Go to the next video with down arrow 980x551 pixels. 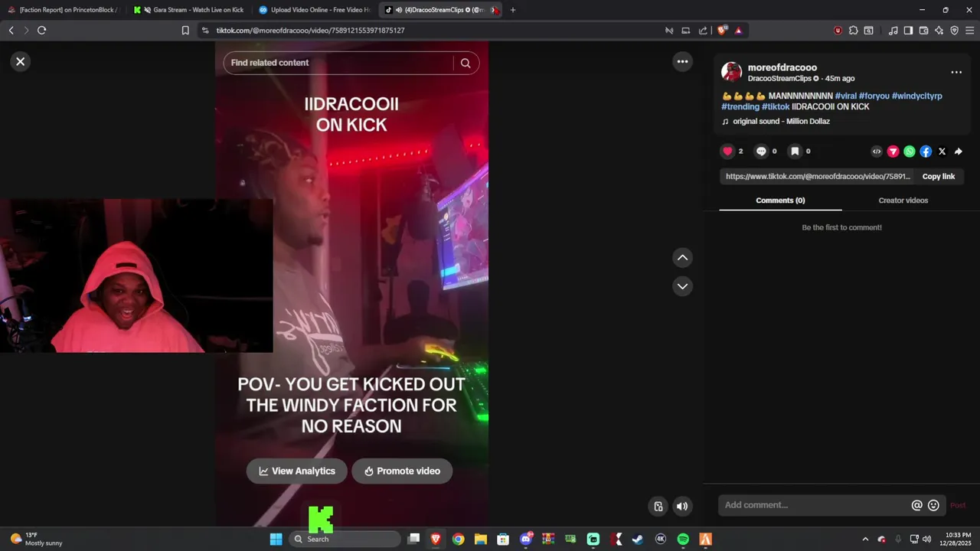click(x=682, y=286)
